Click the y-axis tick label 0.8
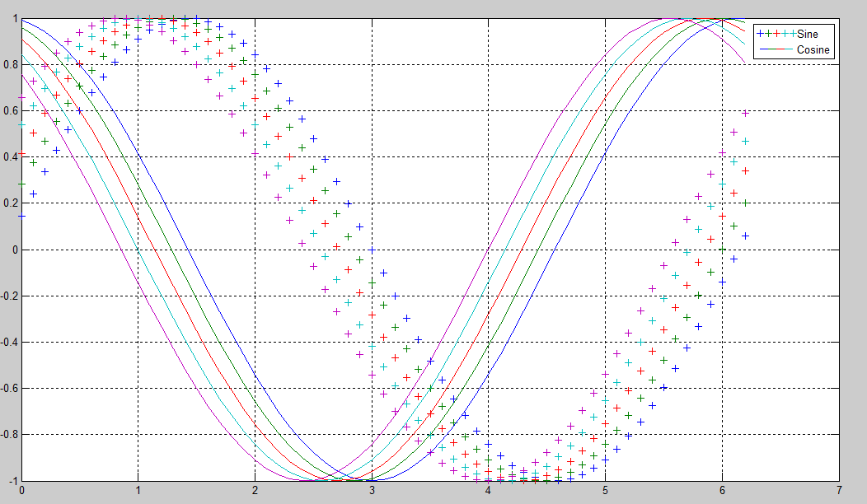The width and height of the screenshot is (867, 504). click(x=9, y=64)
